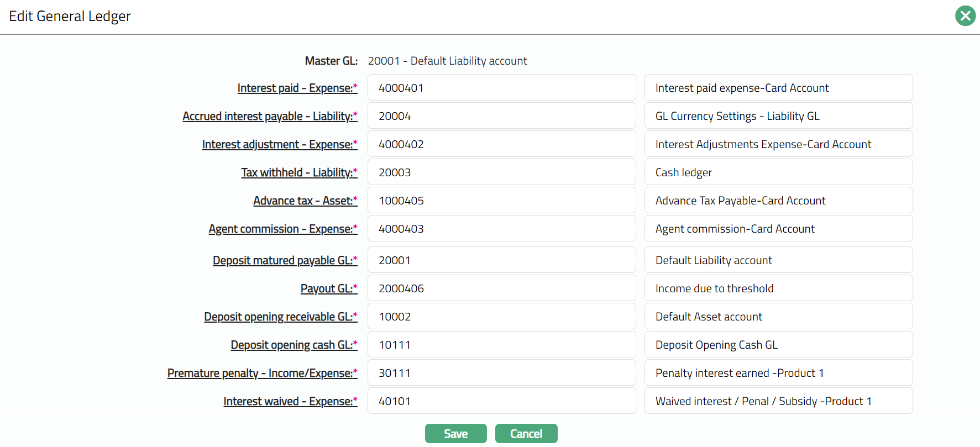The height and width of the screenshot is (447, 980).
Task: Cancel editing the general ledger
Action: tap(526, 434)
